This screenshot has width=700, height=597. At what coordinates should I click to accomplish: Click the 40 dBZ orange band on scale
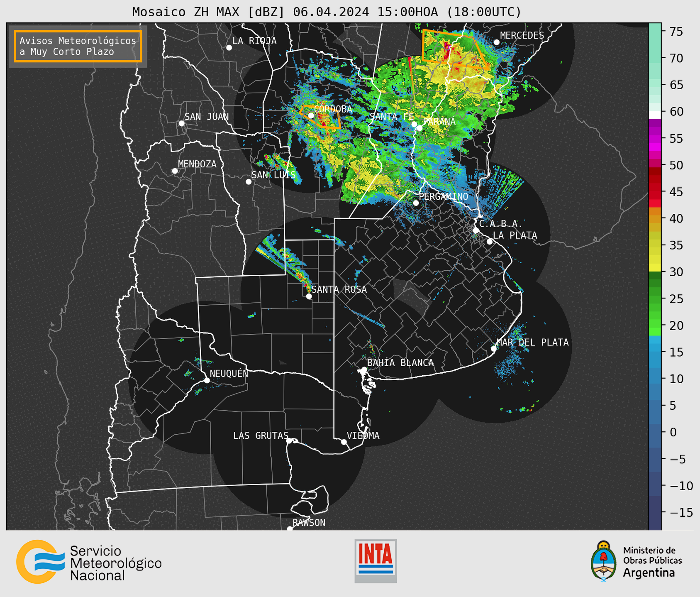(655, 218)
